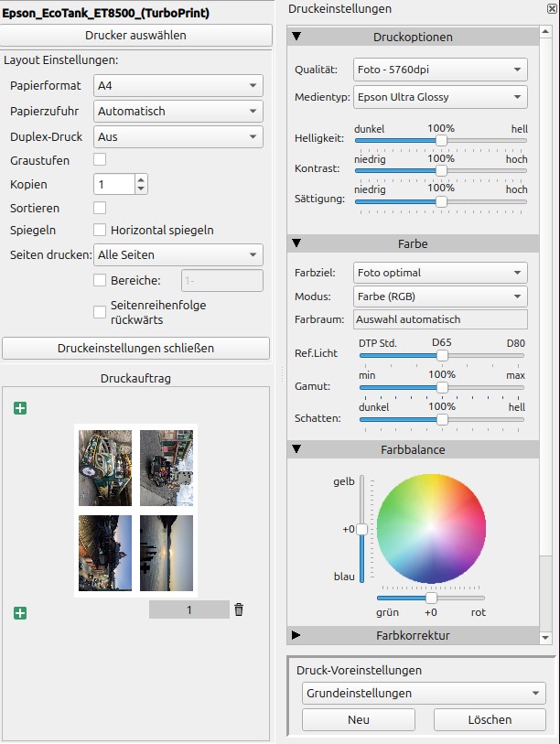Click the gelb-blau vertical slider handle
The image size is (560, 744).
point(361,529)
